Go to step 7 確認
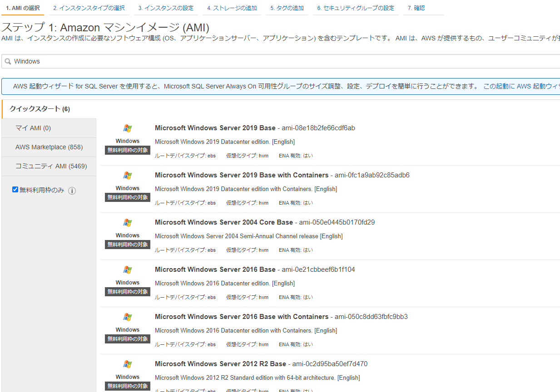The width and height of the screenshot is (560, 392). tap(416, 8)
